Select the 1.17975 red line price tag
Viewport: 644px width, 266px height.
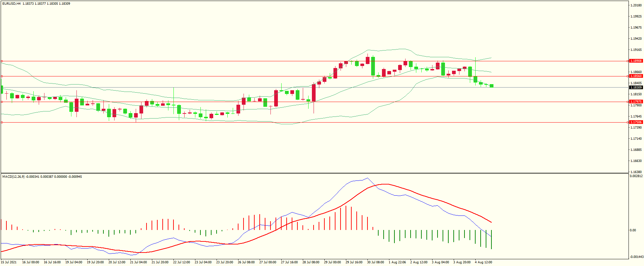click(636, 102)
